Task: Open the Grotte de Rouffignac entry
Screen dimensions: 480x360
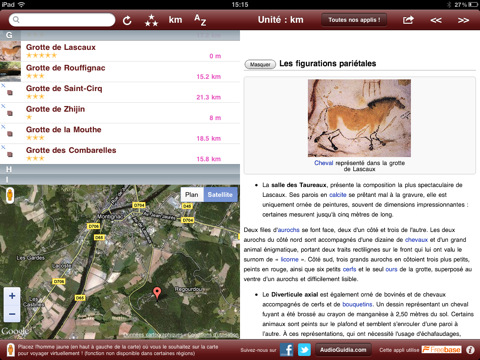Action: click(120, 72)
